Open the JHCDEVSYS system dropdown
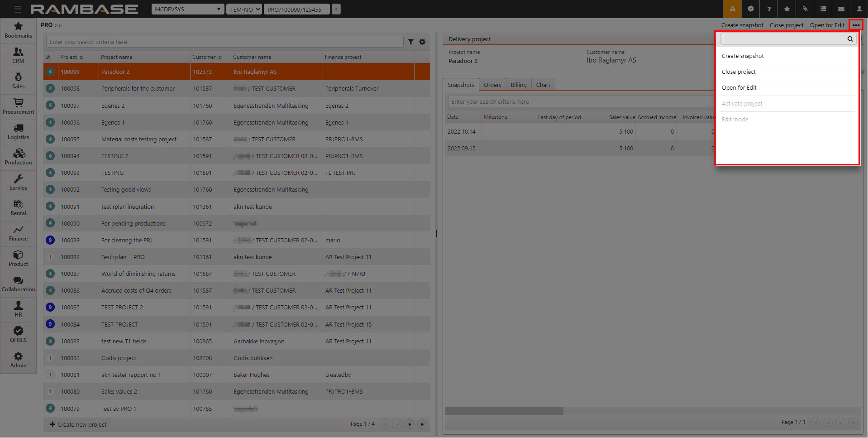The image size is (868, 438). (187, 9)
